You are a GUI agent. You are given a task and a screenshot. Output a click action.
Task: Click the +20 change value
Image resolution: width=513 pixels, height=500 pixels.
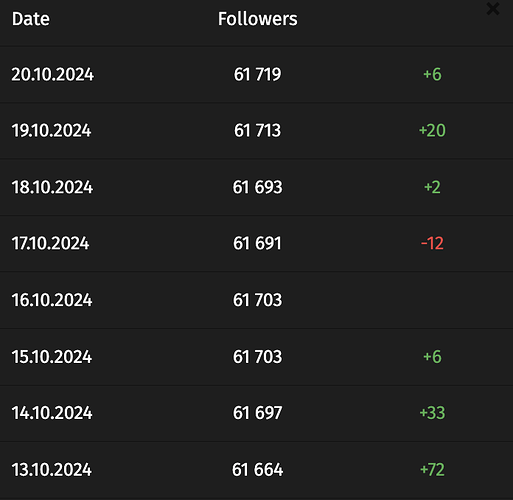(x=432, y=130)
